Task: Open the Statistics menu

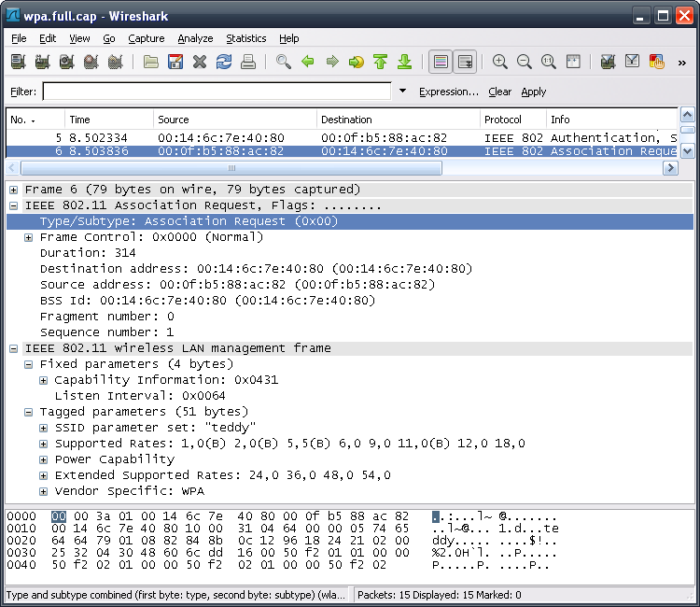Action: 246,38
